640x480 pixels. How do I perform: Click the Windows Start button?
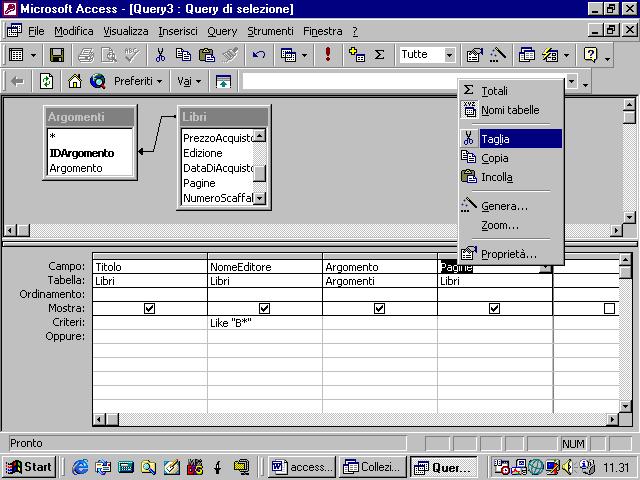tap(29, 467)
